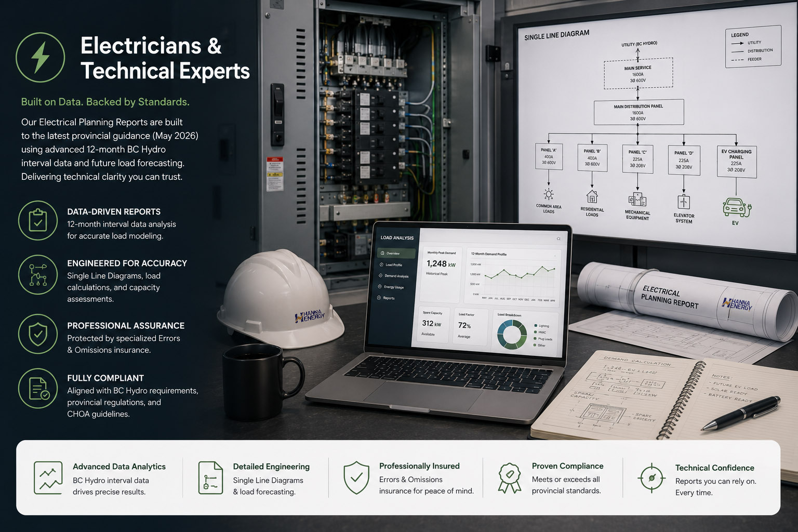Click the chart icon beside Advanced Data Analytics

pos(48,477)
